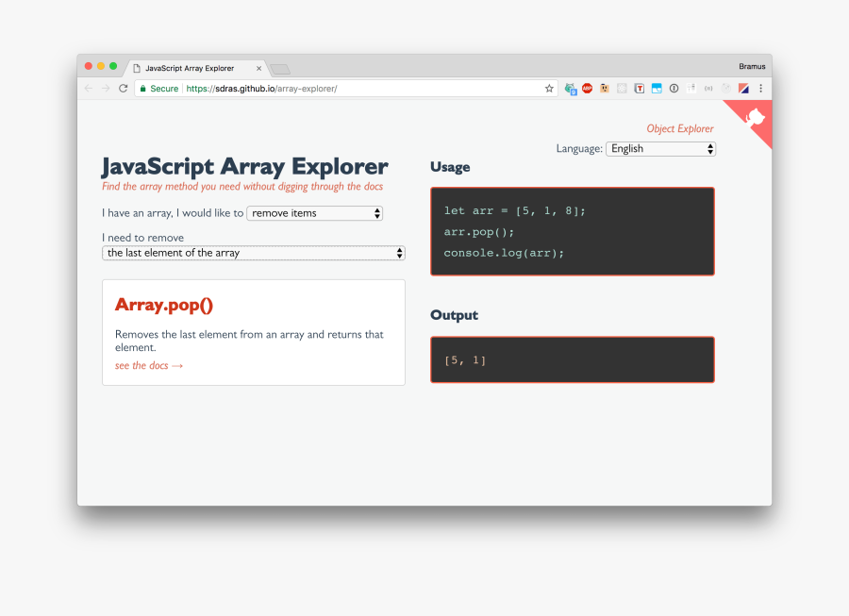Screen dimensions: 849x616
Task: Open "the last element of the array" dropdown
Action: tap(253, 253)
